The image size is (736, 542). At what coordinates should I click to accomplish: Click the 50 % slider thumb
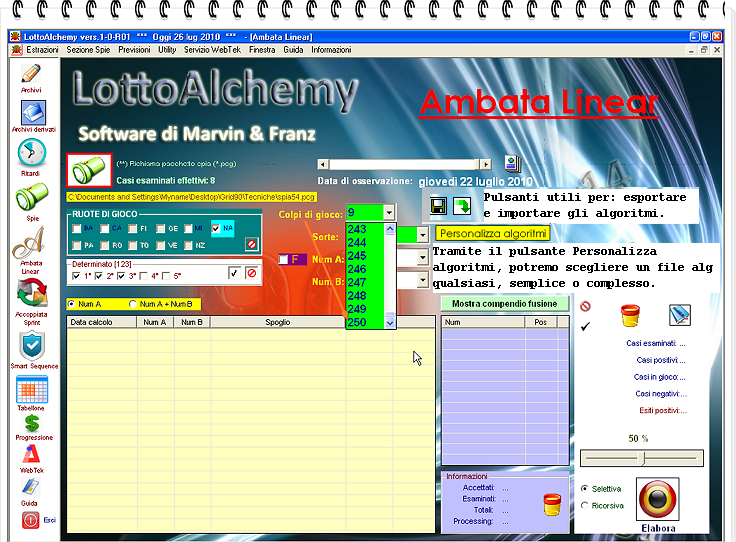(644, 458)
